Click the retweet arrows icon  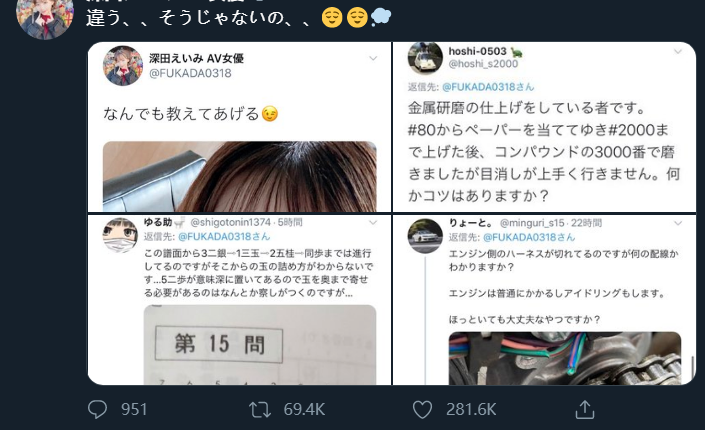(x=260, y=410)
